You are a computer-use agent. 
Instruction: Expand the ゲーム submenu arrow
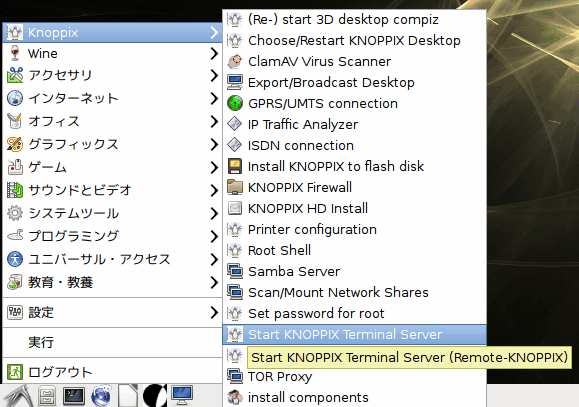[214, 167]
